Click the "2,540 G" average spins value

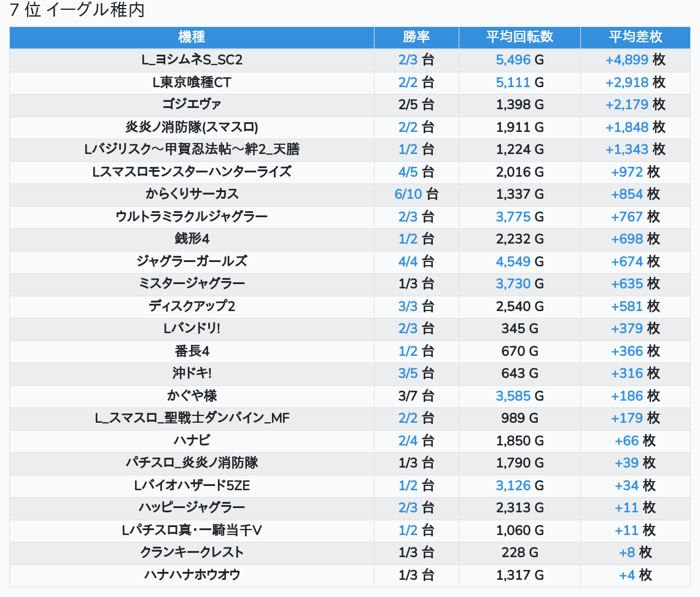[519, 307]
